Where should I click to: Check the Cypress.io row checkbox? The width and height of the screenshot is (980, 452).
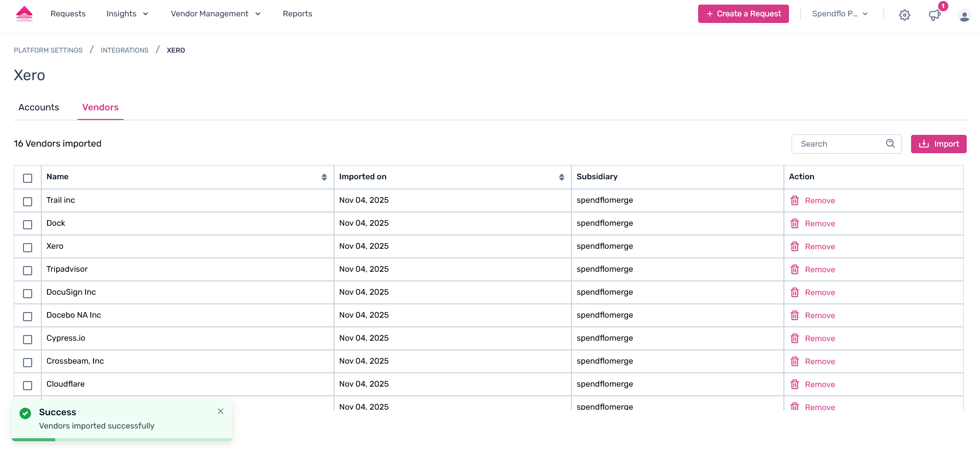[28, 340]
